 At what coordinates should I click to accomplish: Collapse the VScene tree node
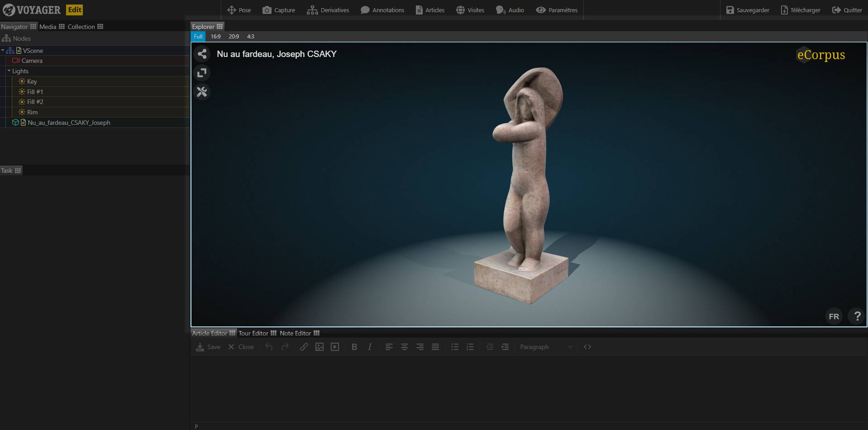[x=3, y=51]
